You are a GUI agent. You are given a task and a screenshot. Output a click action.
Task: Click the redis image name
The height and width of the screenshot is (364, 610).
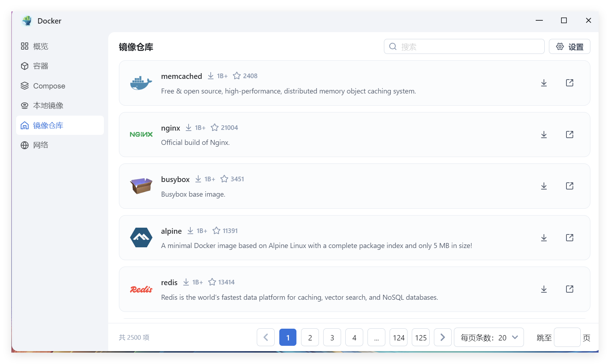click(169, 283)
